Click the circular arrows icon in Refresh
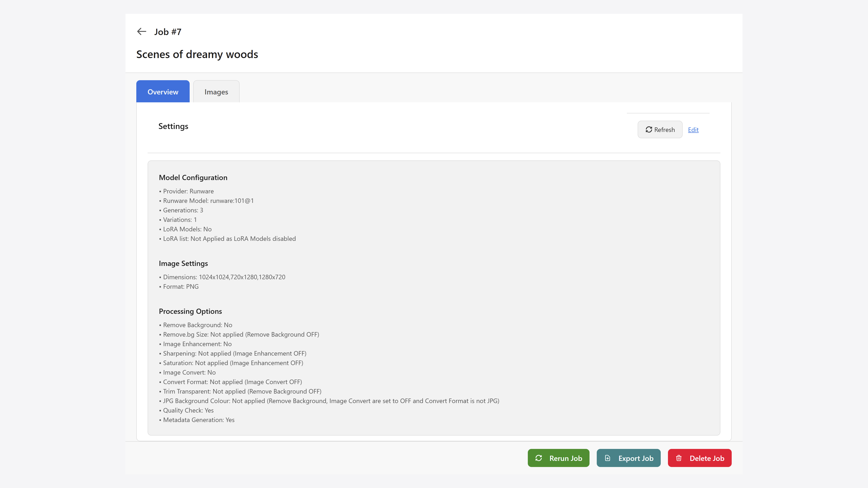868x488 pixels. click(x=649, y=130)
